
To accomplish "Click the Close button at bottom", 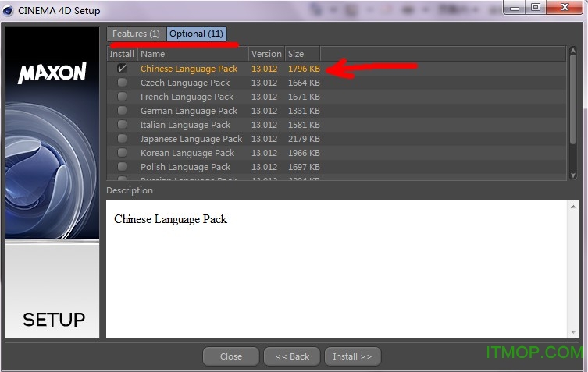I will click(231, 356).
